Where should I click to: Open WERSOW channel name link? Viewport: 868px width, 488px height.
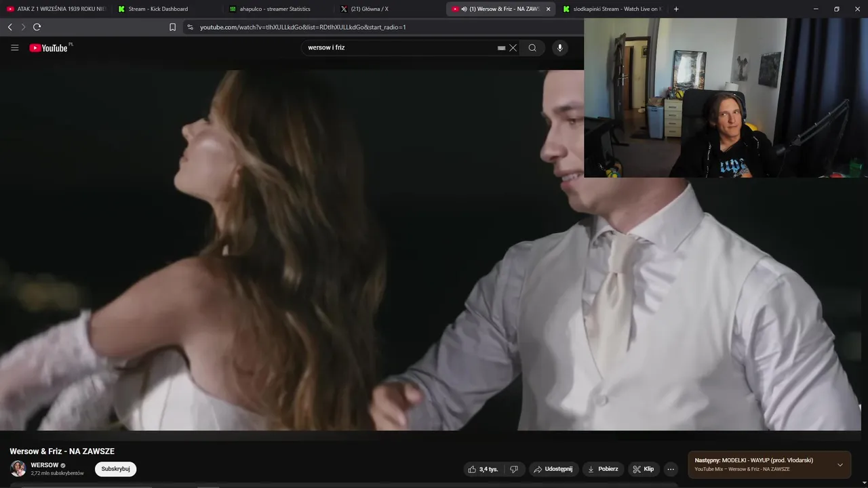point(45,465)
